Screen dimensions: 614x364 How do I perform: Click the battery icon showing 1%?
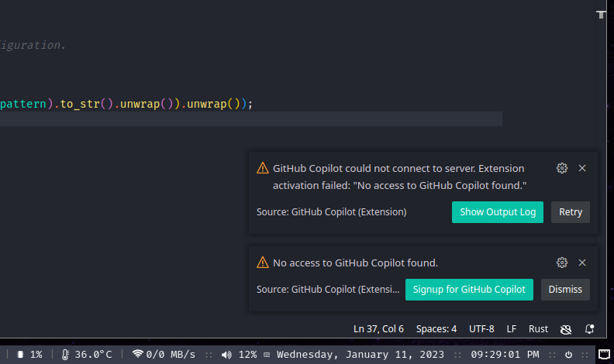[x=20, y=355]
